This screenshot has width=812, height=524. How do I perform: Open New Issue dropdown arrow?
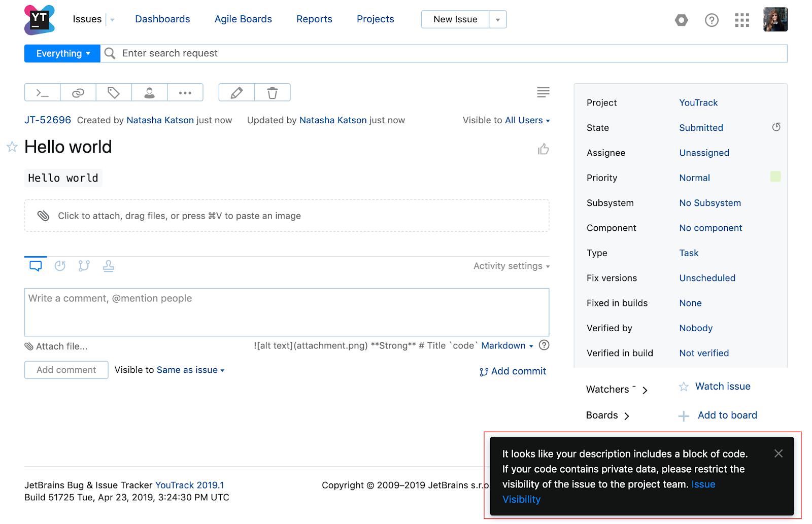coord(498,20)
